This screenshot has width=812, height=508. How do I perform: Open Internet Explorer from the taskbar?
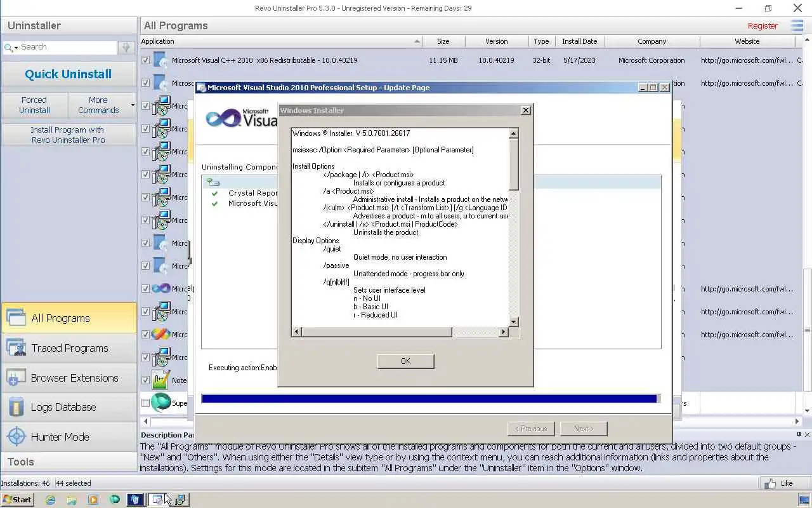tap(50, 500)
